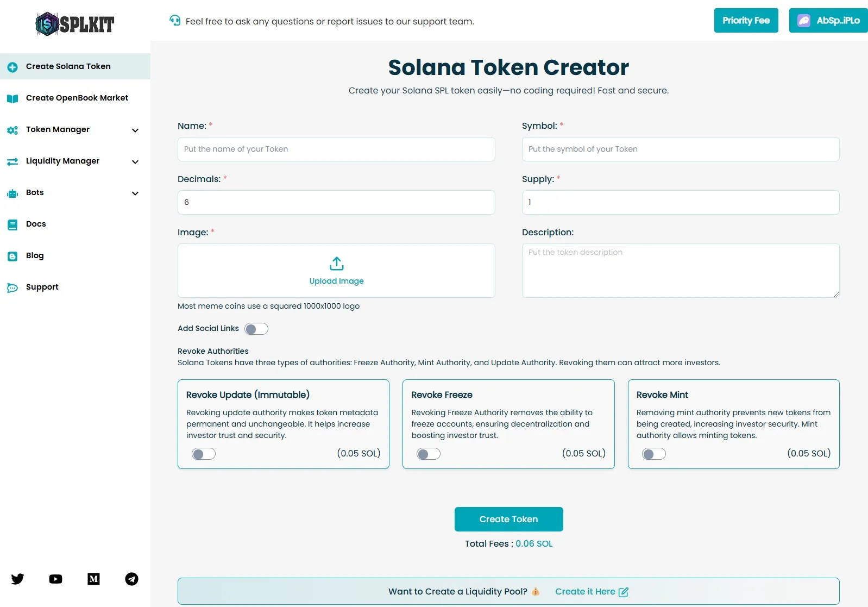Expand the Token Manager chevron
The width and height of the screenshot is (868, 607).
135,130
